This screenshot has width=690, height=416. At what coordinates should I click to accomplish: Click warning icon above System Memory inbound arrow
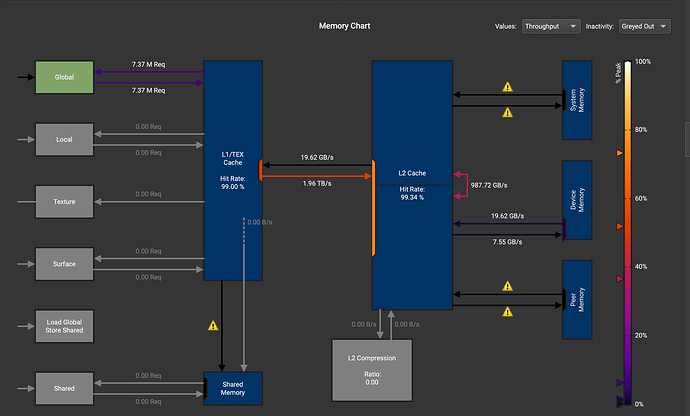coord(507,87)
